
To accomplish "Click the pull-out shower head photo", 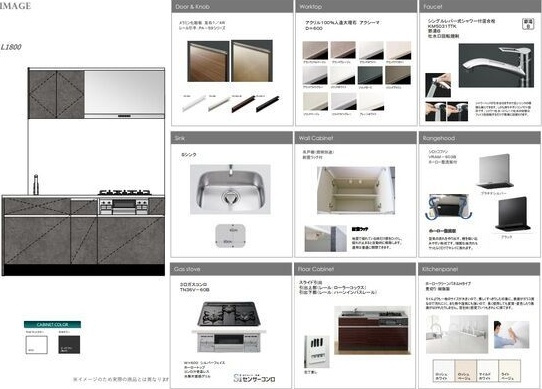I will point(438,85).
